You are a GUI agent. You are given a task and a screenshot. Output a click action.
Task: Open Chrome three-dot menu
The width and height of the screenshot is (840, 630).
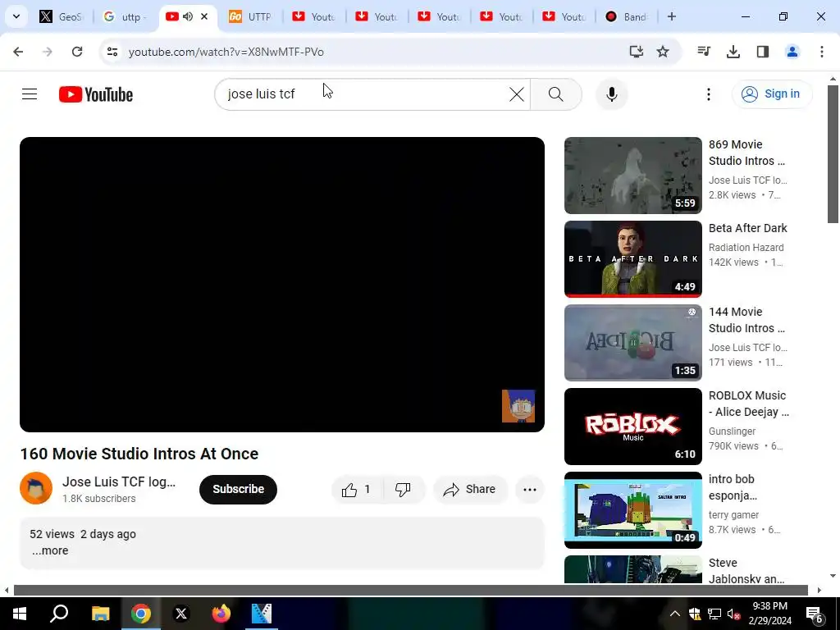coord(822,52)
